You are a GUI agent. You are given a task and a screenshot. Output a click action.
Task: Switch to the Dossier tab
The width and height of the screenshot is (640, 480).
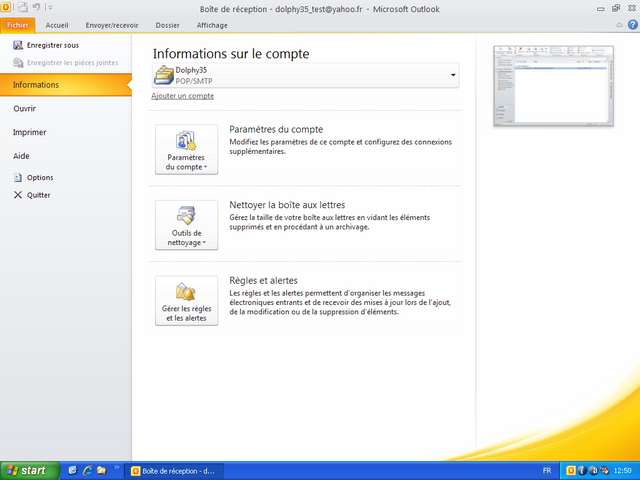167,25
